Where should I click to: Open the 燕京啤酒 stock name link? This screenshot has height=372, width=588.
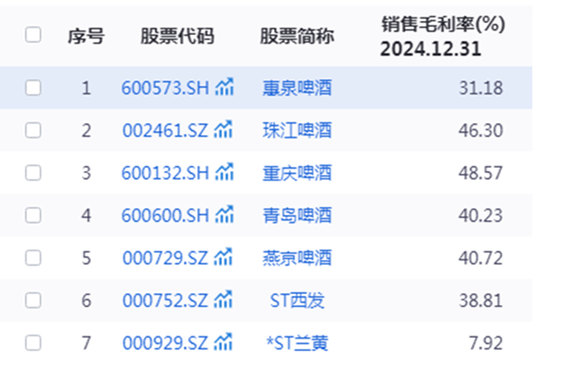click(297, 258)
